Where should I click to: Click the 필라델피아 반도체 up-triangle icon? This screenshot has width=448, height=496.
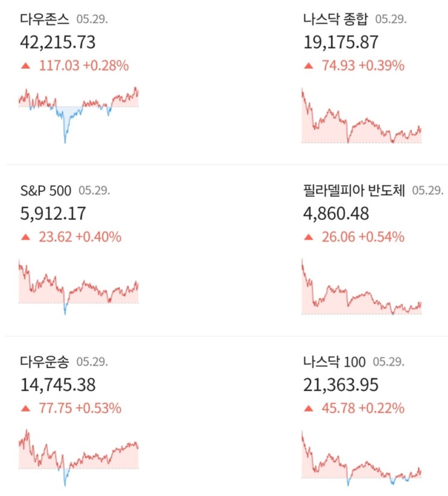tap(308, 237)
